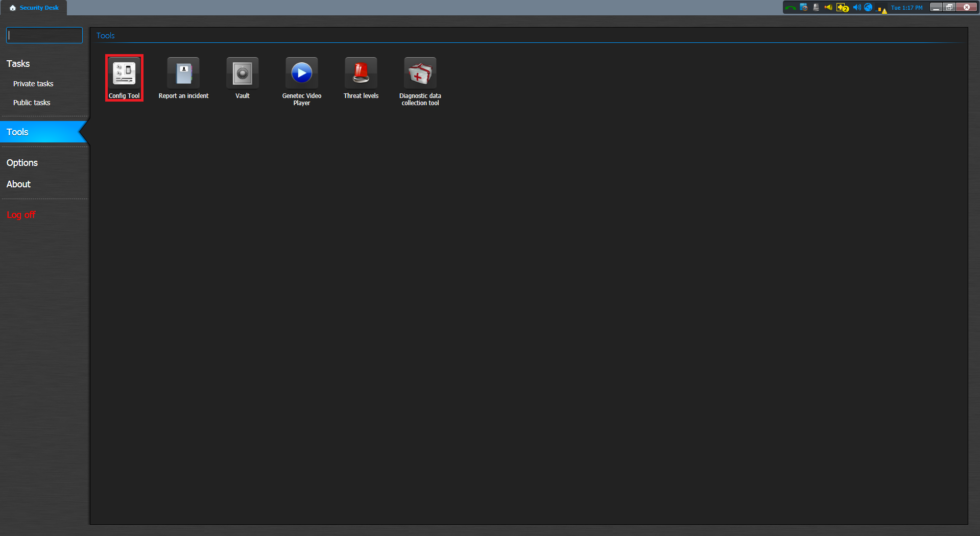Open the Config Tool
This screenshot has height=536, width=980.
[x=124, y=78]
